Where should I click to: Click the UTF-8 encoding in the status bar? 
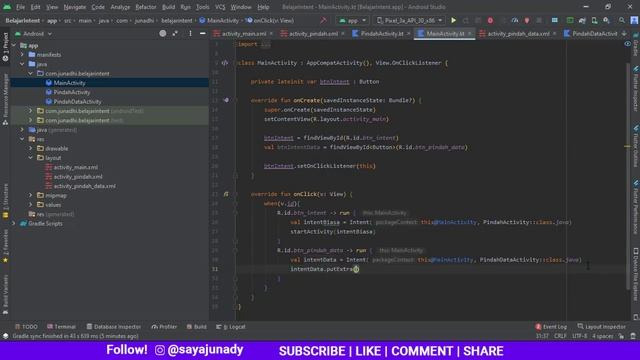tap(580, 336)
